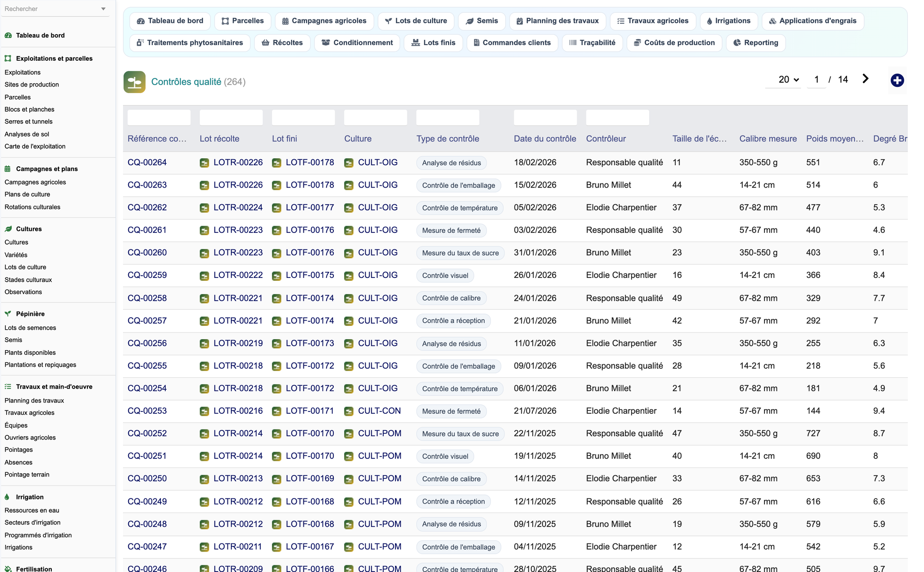Open the Reporting tab
The width and height of the screenshot is (924, 572).
pyautogui.click(x=756, y=43)
